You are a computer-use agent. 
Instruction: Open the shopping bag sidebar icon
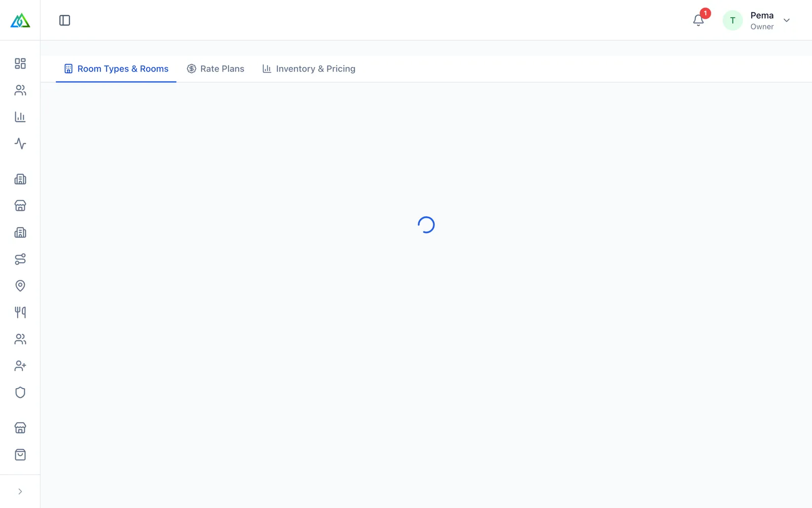click(20, 455)
